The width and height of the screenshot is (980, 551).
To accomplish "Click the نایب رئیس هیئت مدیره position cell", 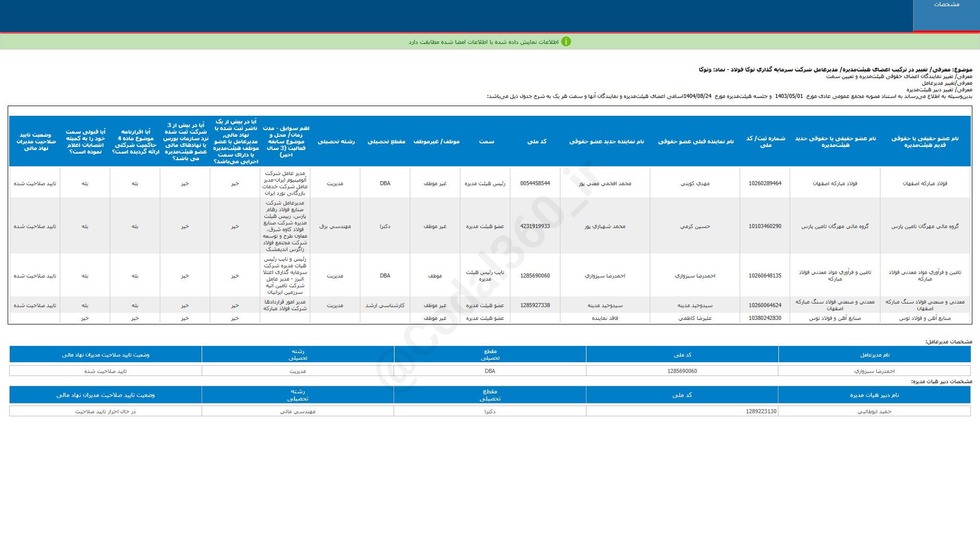I will (485, 275).
